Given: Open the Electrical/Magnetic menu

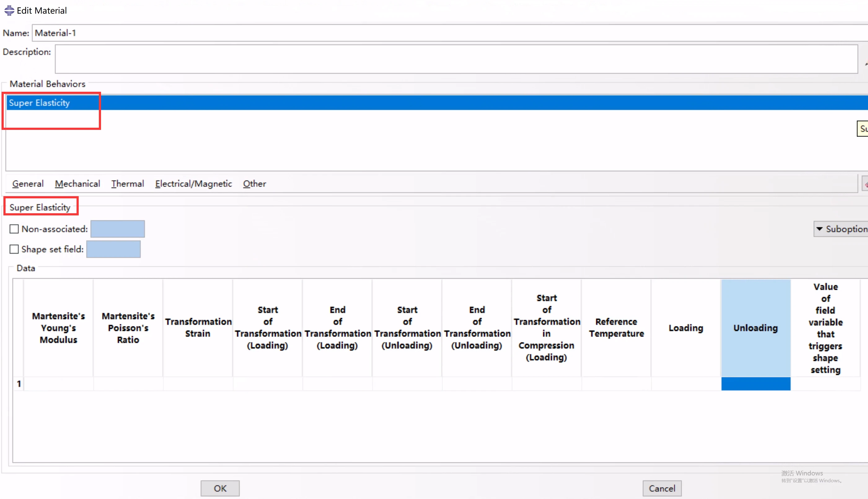Looking at the screenshot, I should pos(194,184).
